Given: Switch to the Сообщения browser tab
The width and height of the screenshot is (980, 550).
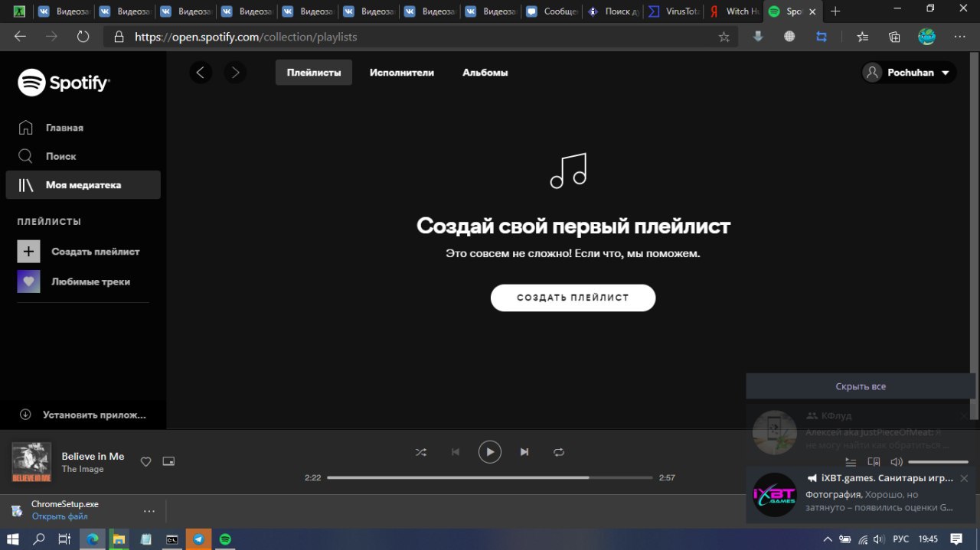Looking at the screenshot, I should [552, 11].
